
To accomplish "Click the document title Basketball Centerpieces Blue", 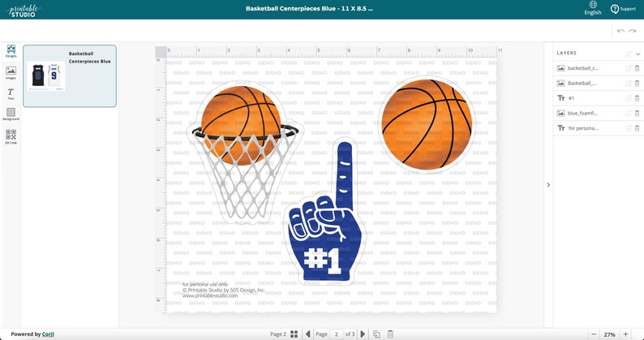I will click(309, 9).
